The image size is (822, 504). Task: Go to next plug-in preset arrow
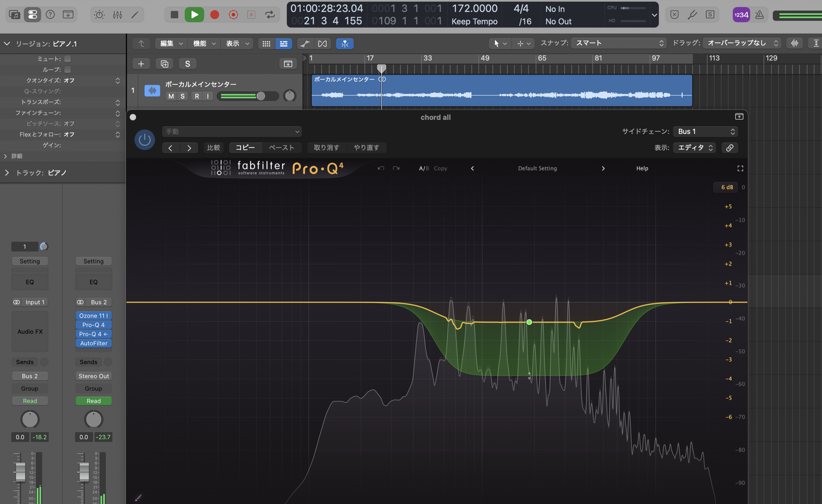(x=189, y=148)
